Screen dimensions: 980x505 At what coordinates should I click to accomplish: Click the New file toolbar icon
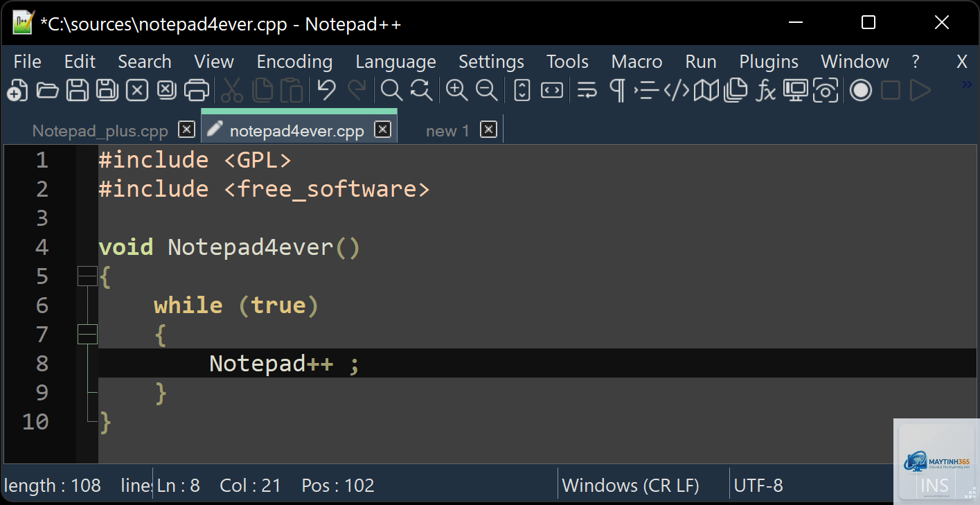pos(17,90)
